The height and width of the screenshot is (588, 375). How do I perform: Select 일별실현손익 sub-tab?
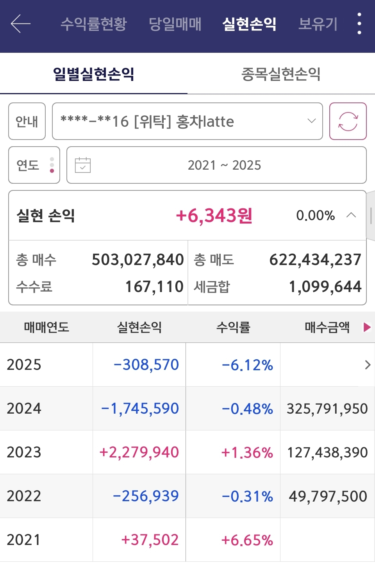point(94,74)
